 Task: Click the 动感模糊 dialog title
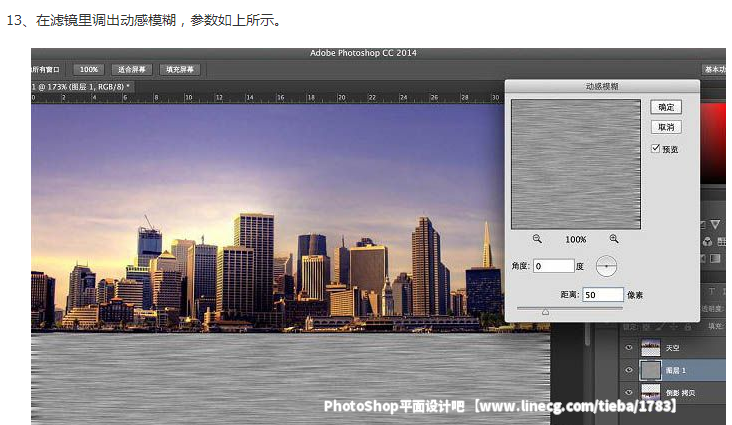coord(602,86)
